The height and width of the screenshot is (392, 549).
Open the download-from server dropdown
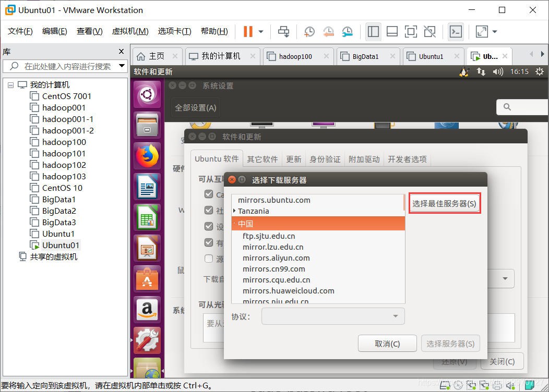tap(505, 279)
